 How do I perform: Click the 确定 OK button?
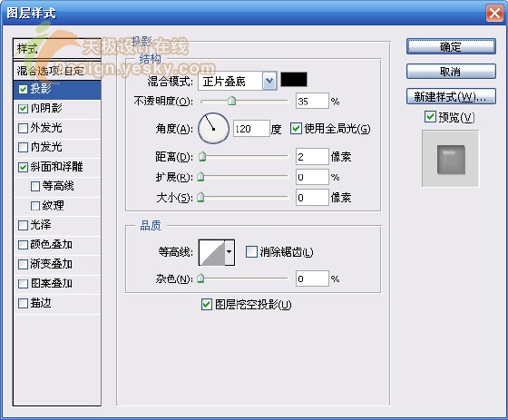click(451, 47)
